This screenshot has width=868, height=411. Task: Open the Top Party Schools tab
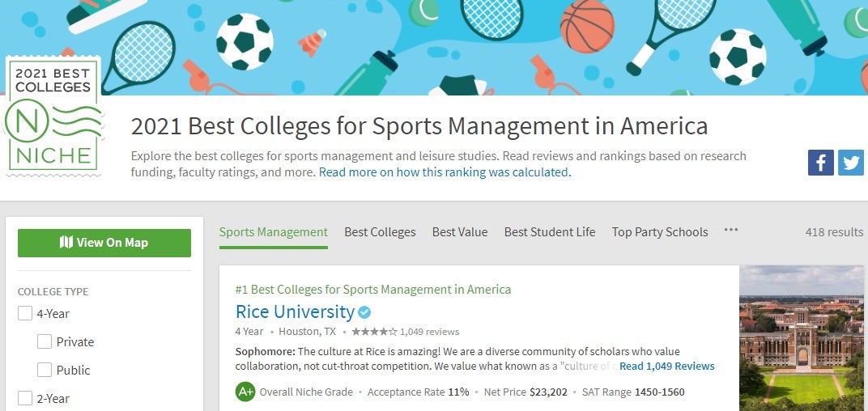coord(660,231)
